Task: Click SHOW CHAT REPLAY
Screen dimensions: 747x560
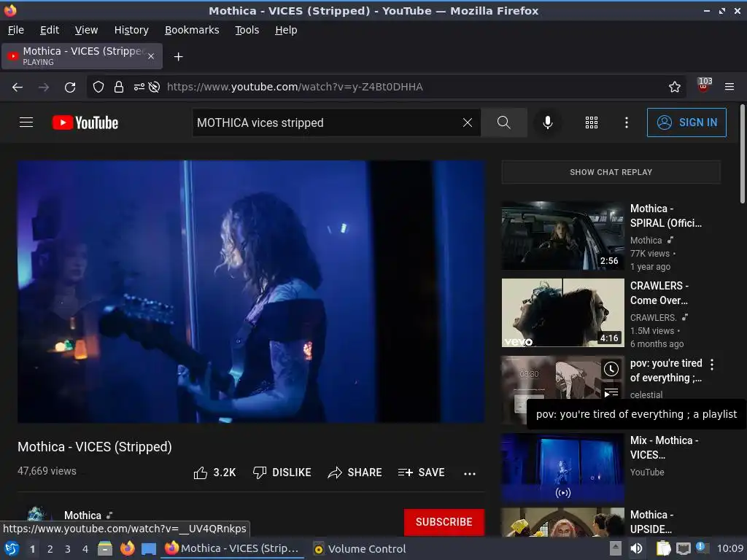Action: pos(611,172)
